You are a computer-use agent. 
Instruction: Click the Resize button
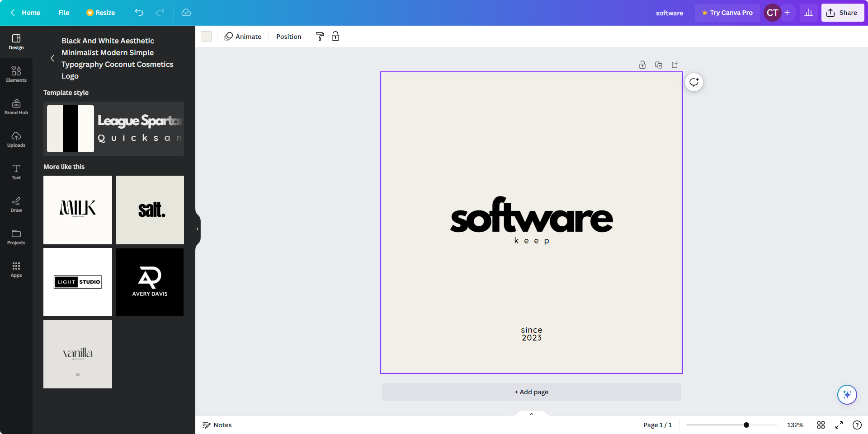100,13
